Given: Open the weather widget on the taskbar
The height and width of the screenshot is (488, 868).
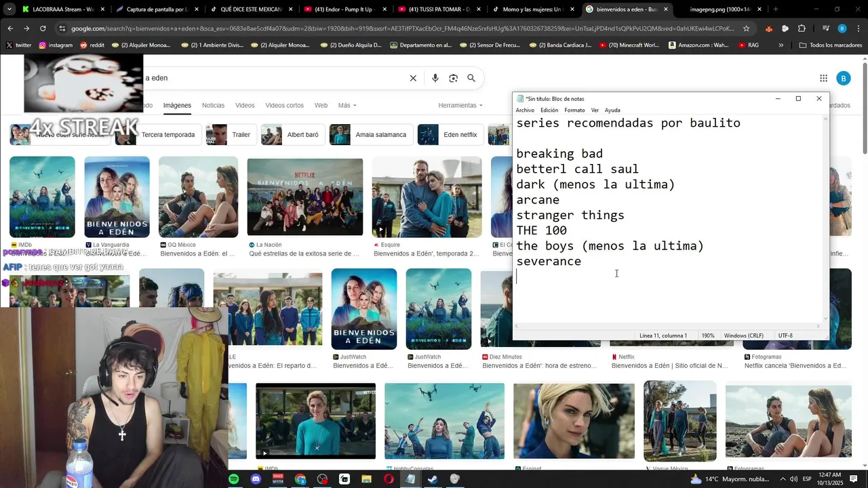Looking at the screenshot, I should (x=729, y=479).
